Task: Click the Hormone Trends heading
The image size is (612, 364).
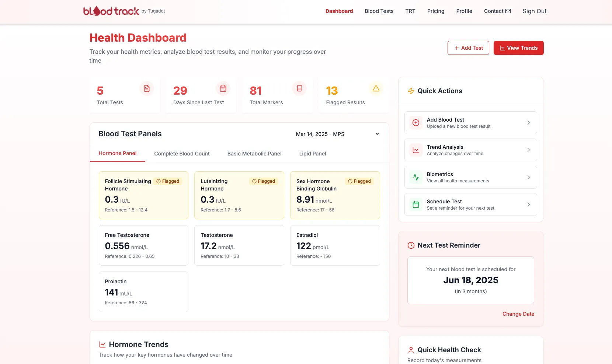Action: pyautogui.click(x=139, y=344)
